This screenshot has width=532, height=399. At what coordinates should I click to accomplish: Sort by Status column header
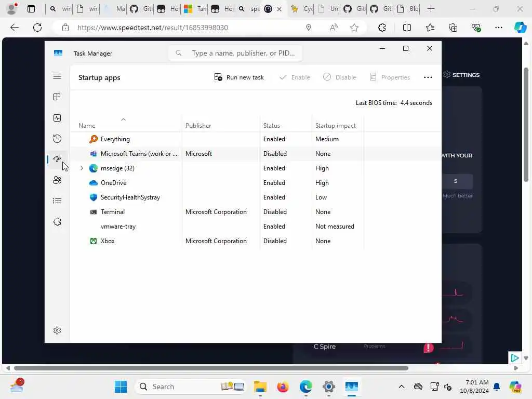[271, 126]
